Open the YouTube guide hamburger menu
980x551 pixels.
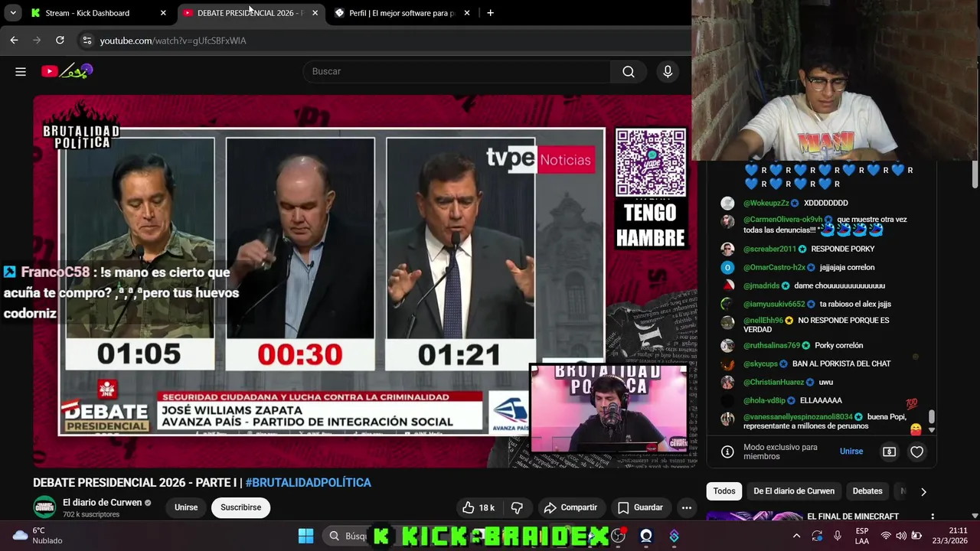click(x=21, y=71)
